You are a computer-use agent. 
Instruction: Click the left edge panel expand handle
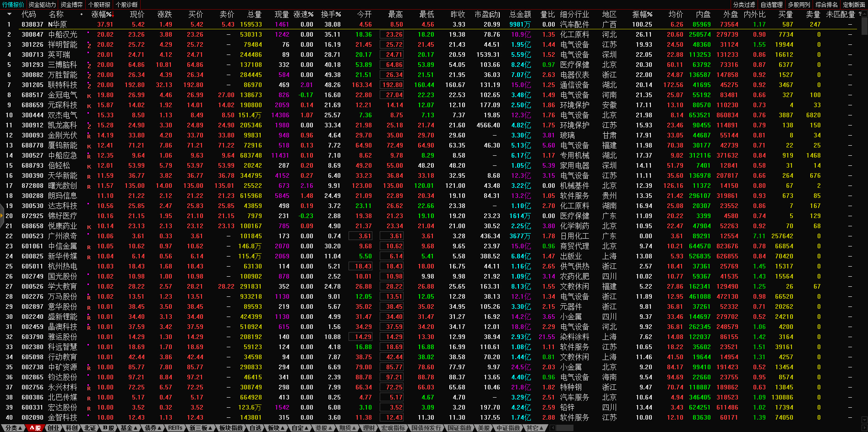(x=2, y=215)
